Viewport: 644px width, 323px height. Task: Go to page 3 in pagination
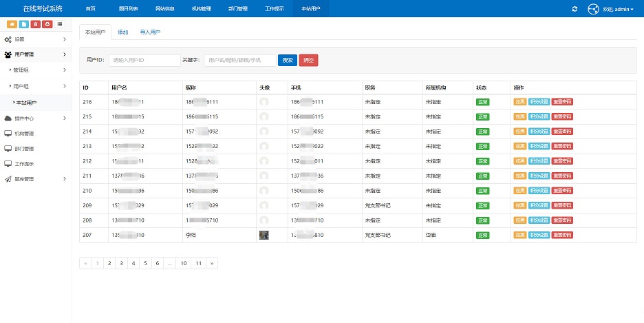coord(121,263)
